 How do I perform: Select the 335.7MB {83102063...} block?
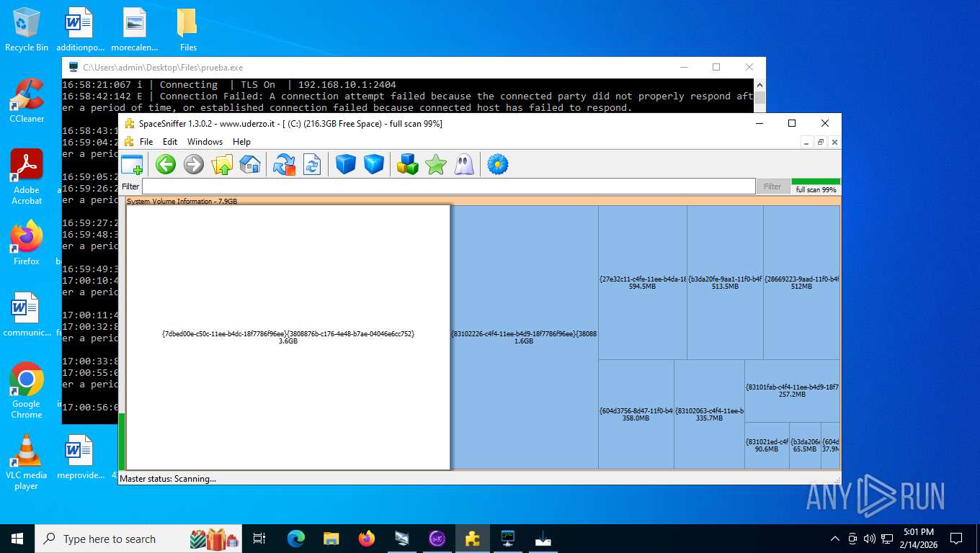click(709, 414)
